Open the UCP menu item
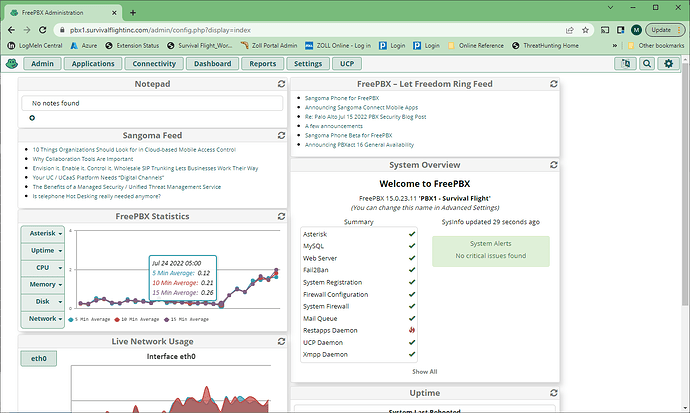This screenshot has width=690, height=413. click(347, 64)
